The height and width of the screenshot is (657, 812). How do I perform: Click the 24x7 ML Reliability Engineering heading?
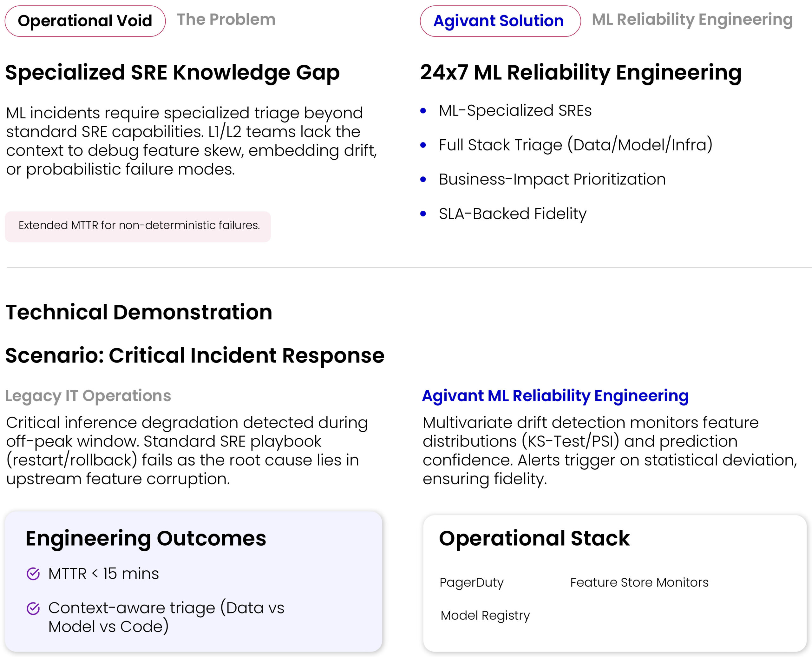tap(580, 72)
